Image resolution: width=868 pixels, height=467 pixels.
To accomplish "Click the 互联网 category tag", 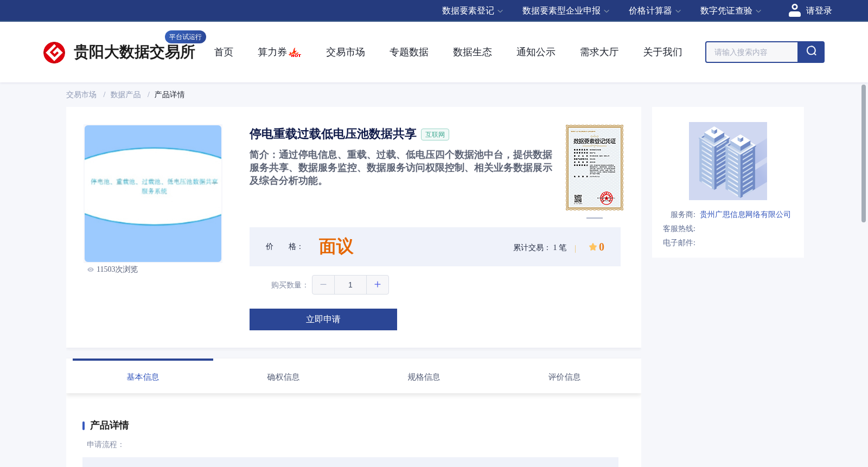I will (x=435, y=135).
